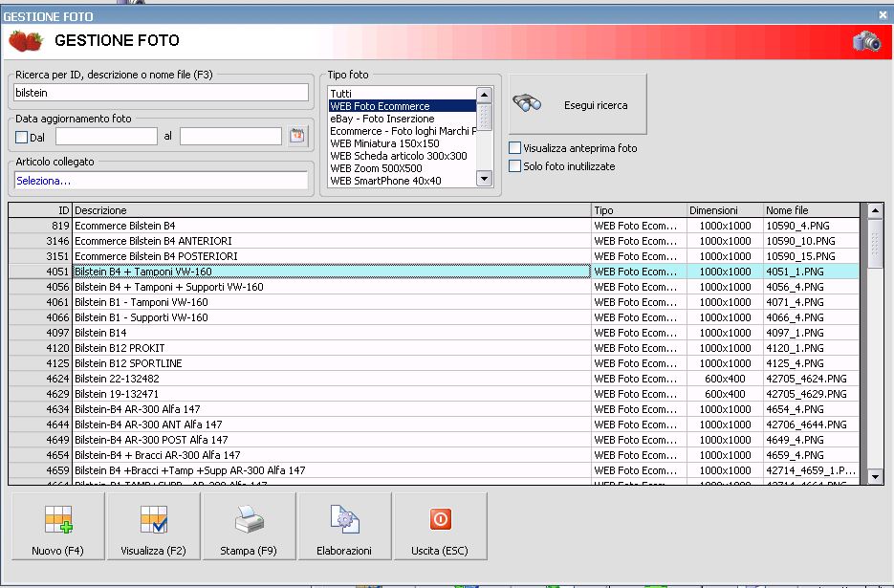This screenshot has width=894, height=588.
Task: Click the Dal start date field
Action: pos(107,137)
